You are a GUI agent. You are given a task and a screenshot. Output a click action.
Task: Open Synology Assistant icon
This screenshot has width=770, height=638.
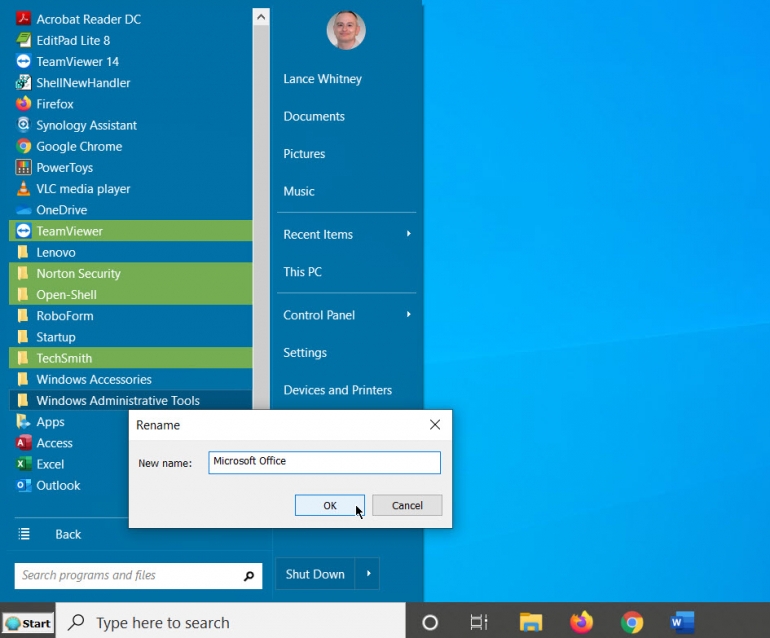point(23,125)
